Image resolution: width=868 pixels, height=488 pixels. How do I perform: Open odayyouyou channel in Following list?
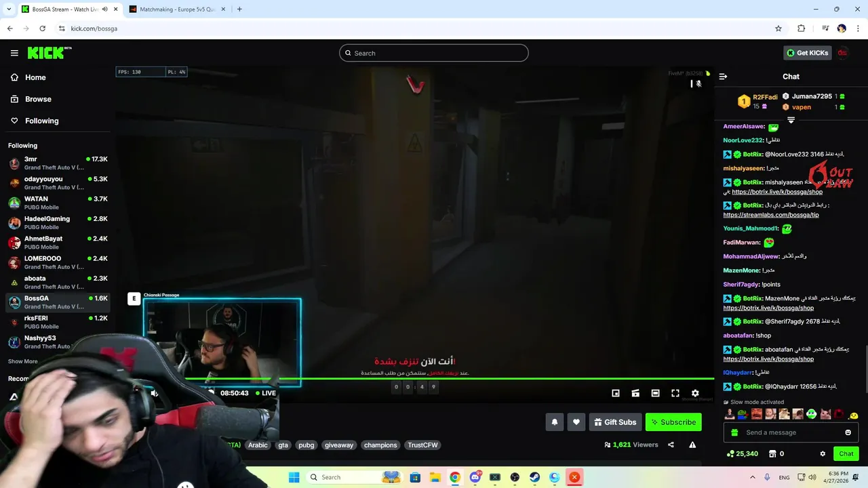click(58, 183)
